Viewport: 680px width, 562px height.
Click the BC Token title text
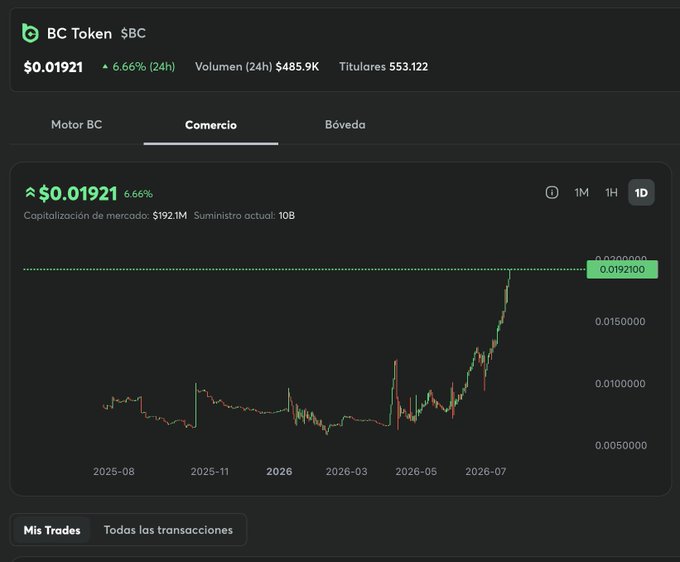coord(79,33)
